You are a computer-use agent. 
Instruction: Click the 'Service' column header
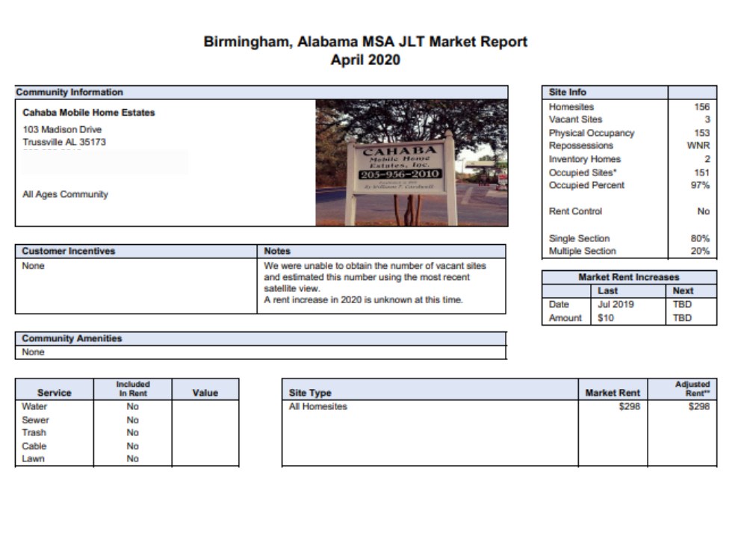pos(55,393)
